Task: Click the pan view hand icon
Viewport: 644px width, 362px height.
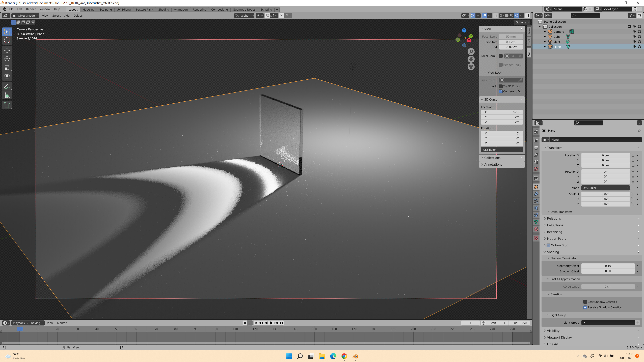Action: pos(471,59)
